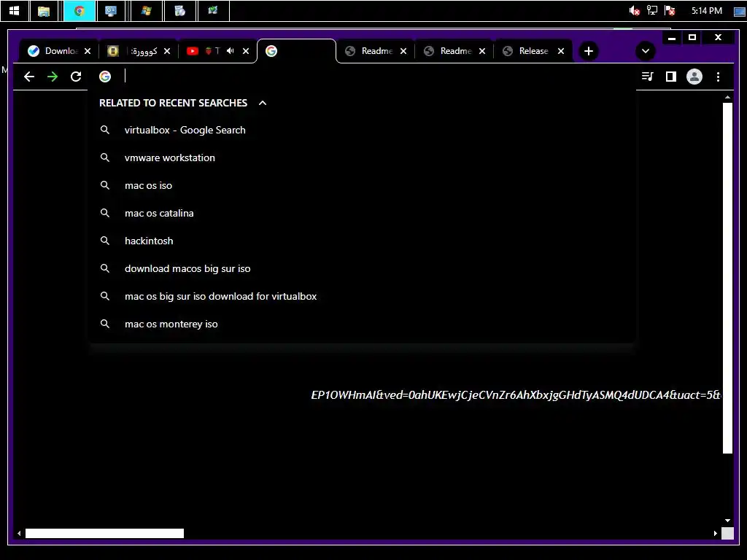Screen dimensions: 747x560
Task: Click the green forward arrow
Action: pyautogui.click(x=53, y=77)
